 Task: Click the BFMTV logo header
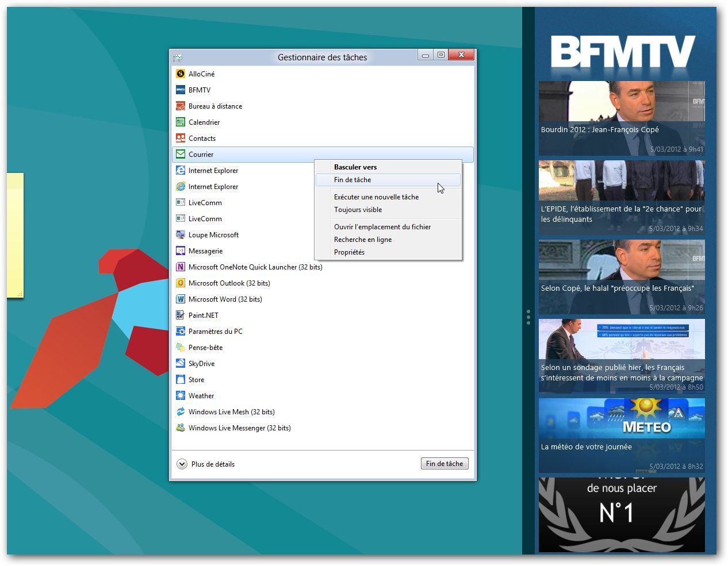coord(623,52)
